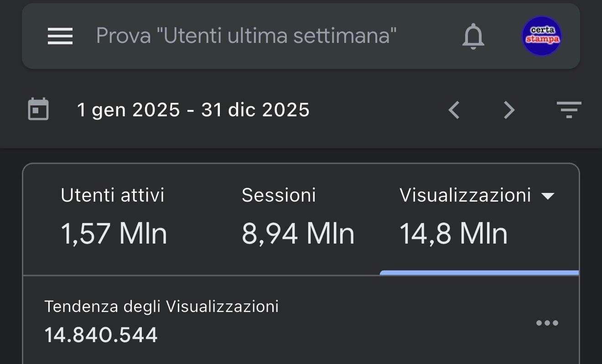Click the Tendenza degli Visualizzazioni heading
This screenshot has width=602, height=364.
[x=161, y=307]
